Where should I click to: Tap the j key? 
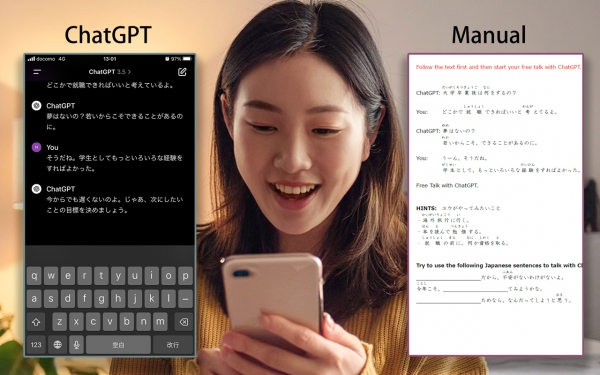(135, 298)
